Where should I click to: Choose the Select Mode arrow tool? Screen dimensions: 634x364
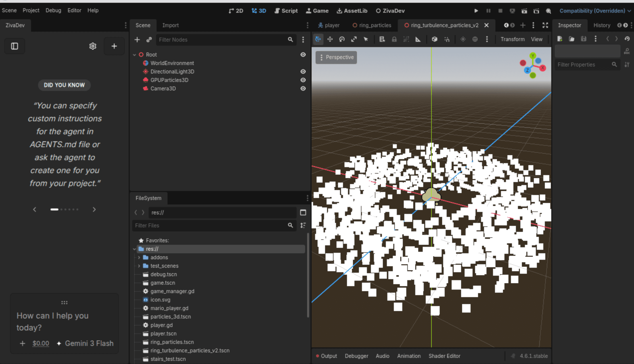(366, 39)
